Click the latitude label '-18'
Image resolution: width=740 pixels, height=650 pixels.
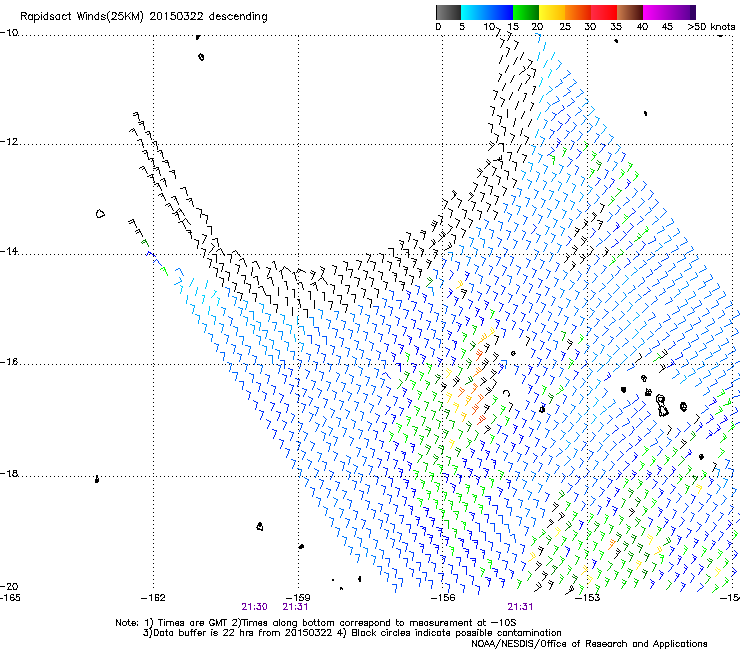point(9,473)
